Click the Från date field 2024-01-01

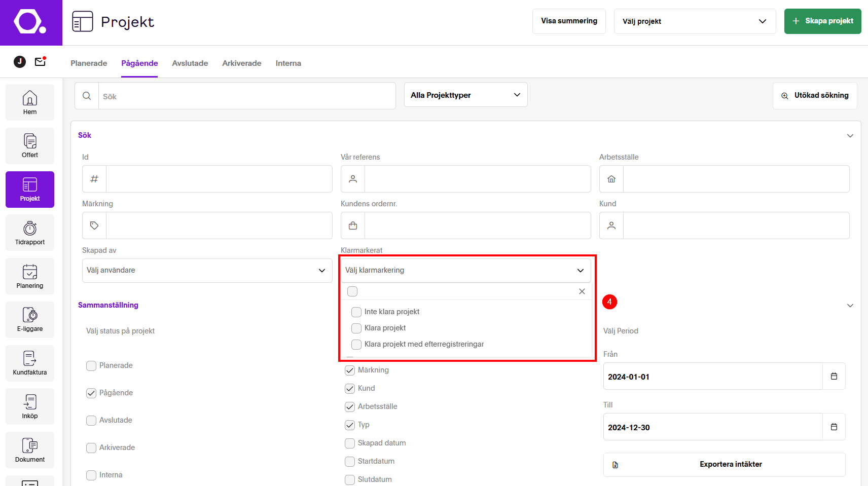[713, 377]
